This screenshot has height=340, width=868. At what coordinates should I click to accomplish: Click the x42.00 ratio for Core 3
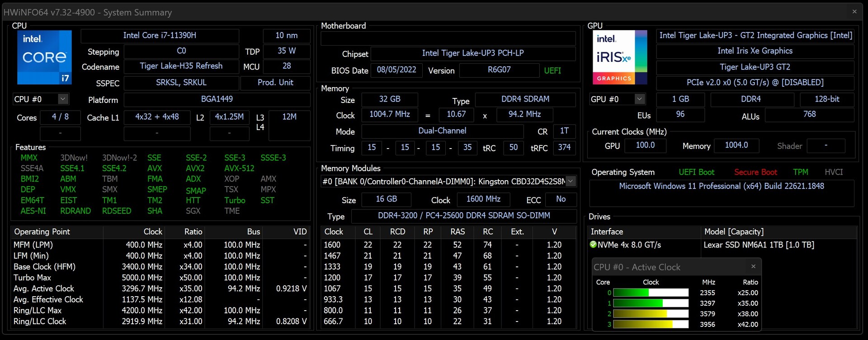click(748, 324)
